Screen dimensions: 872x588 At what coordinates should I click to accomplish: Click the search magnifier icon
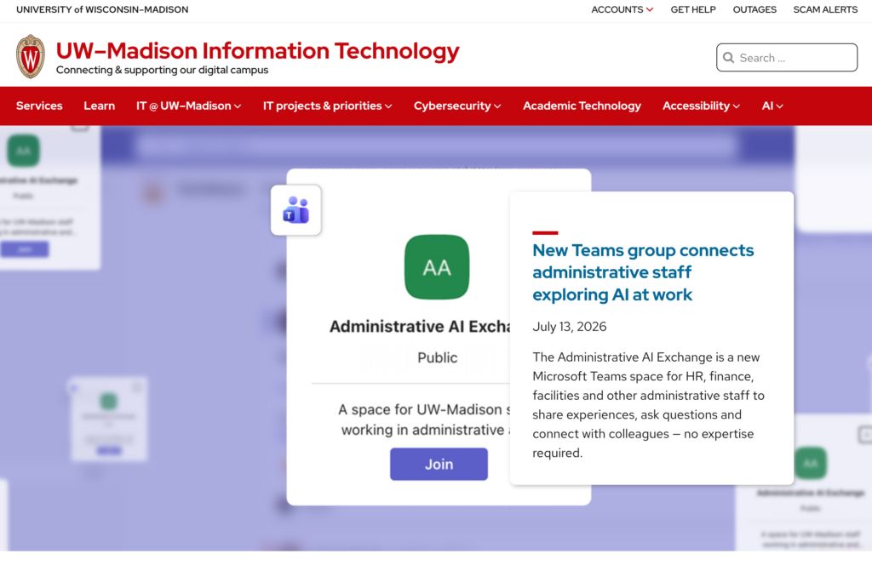coord(729,57)
